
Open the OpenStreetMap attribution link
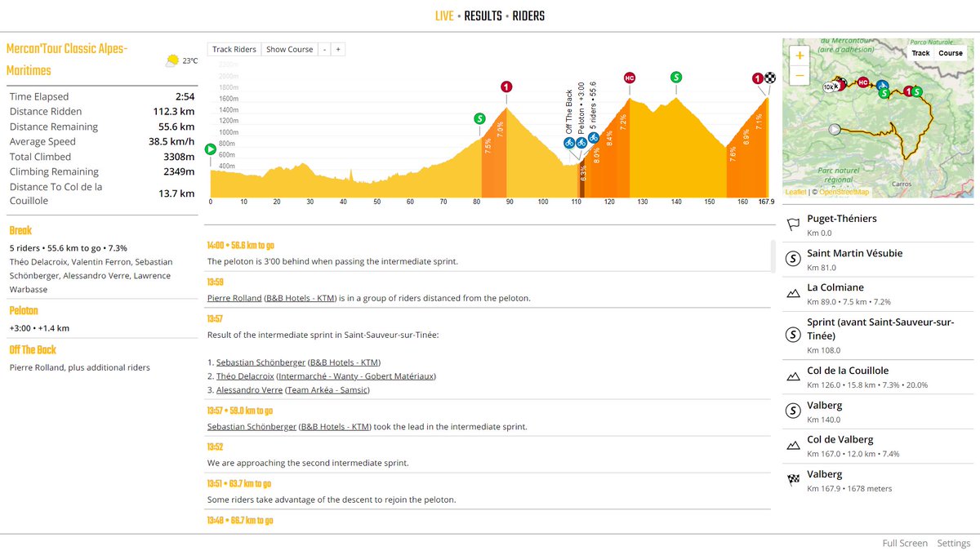pos(844,192)
